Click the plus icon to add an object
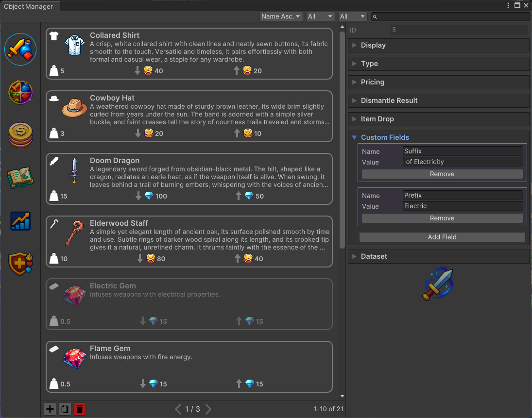This screenshot has height=418, width=532. 50,409
